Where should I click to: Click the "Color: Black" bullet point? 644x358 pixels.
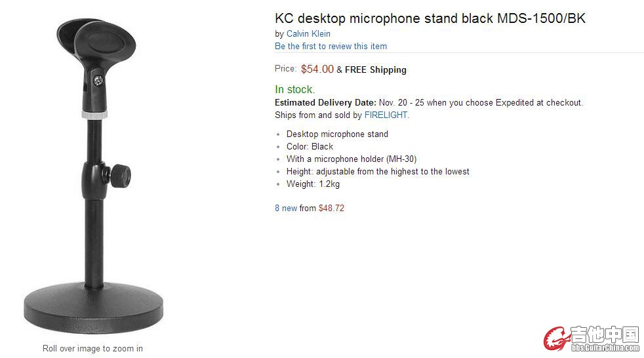(x=310, y=146)
